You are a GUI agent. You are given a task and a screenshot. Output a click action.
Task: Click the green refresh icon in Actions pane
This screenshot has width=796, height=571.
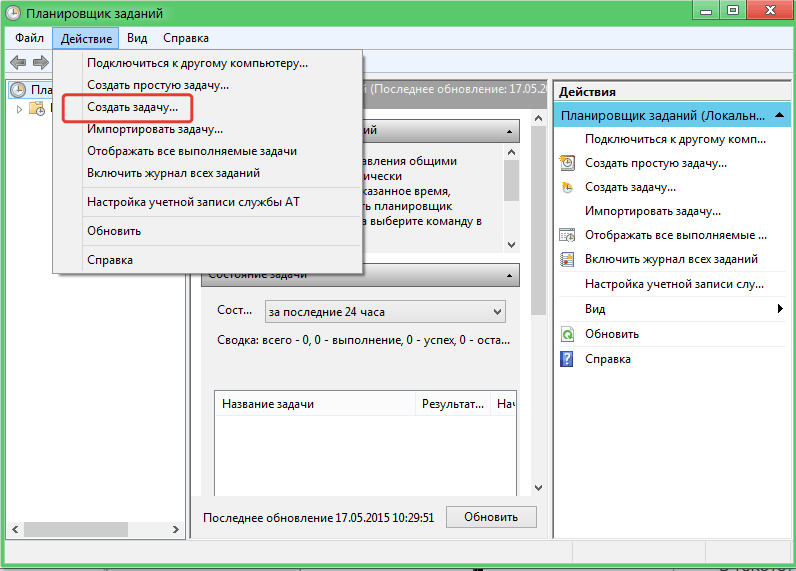pyautogui.click(x=567, y=334)
